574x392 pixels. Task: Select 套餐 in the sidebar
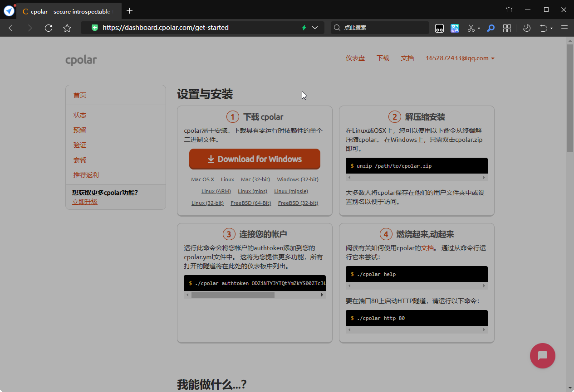pyautogui.click(x=80, y=160)
